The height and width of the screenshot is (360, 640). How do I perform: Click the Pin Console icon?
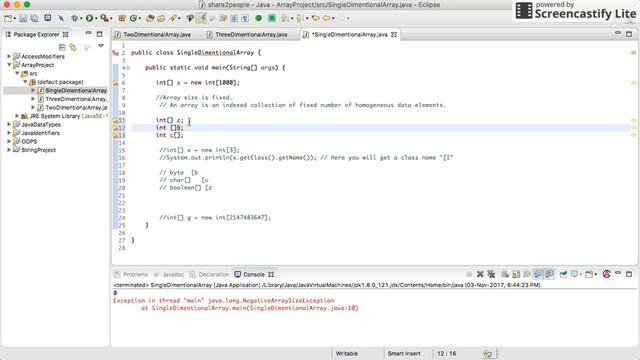pyautogui.click(x=563, y=274)
